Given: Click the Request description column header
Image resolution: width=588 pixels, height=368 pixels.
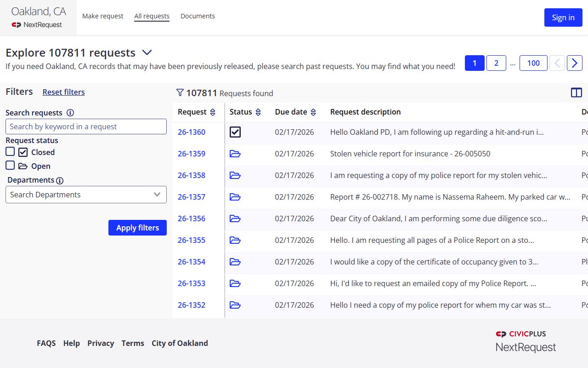Looking at the screenshot, I should click(366, 112).
